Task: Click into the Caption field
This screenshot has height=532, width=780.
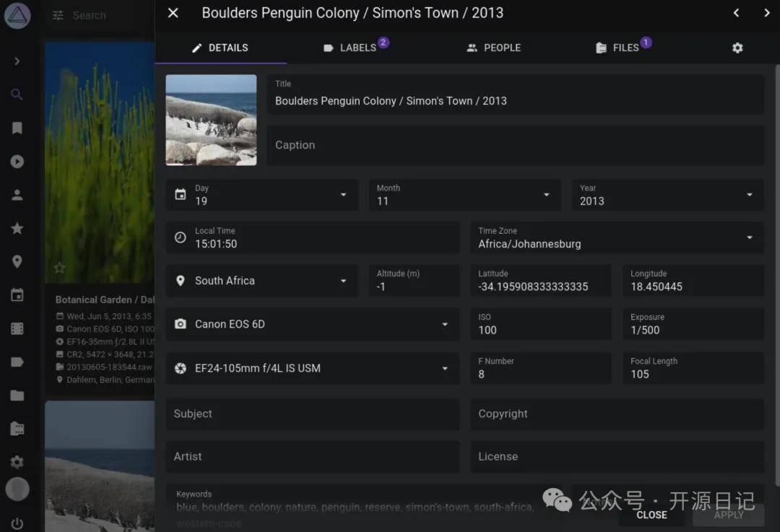Action: click(x=515, y=145)
